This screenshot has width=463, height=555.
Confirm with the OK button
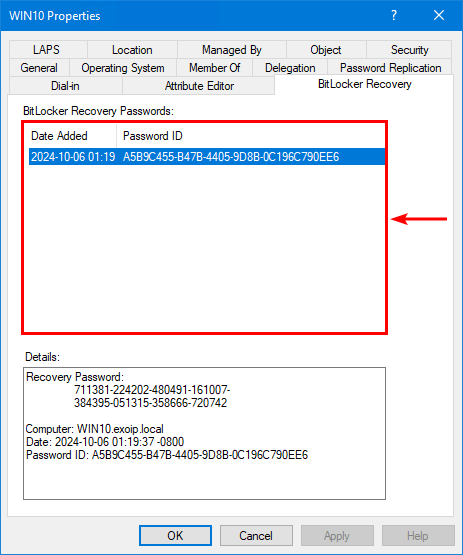[x=175, y=536]
